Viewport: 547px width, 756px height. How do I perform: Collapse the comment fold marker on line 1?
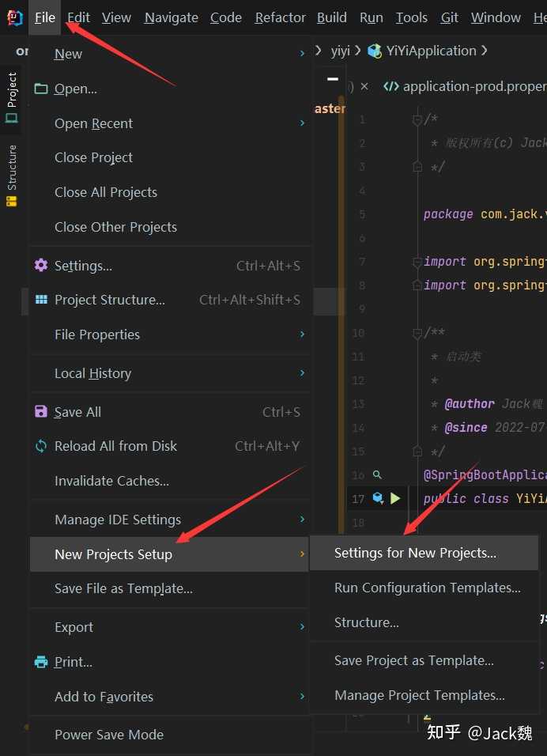pos(417,119)
